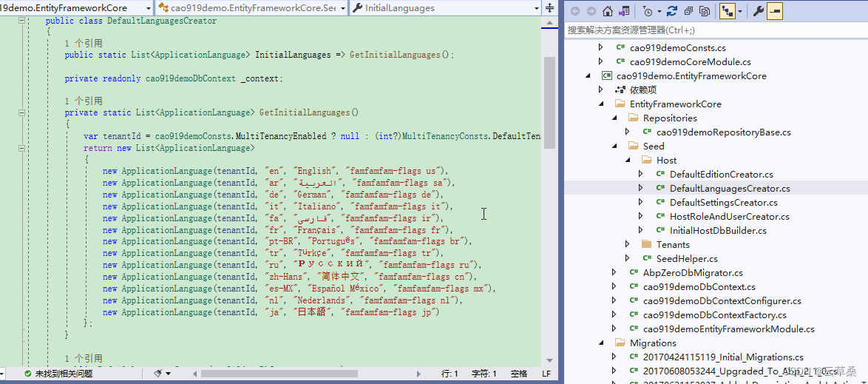Collapse the GetInitialLanguages method outline
868x384 pixels.
[x=22, y=112]
